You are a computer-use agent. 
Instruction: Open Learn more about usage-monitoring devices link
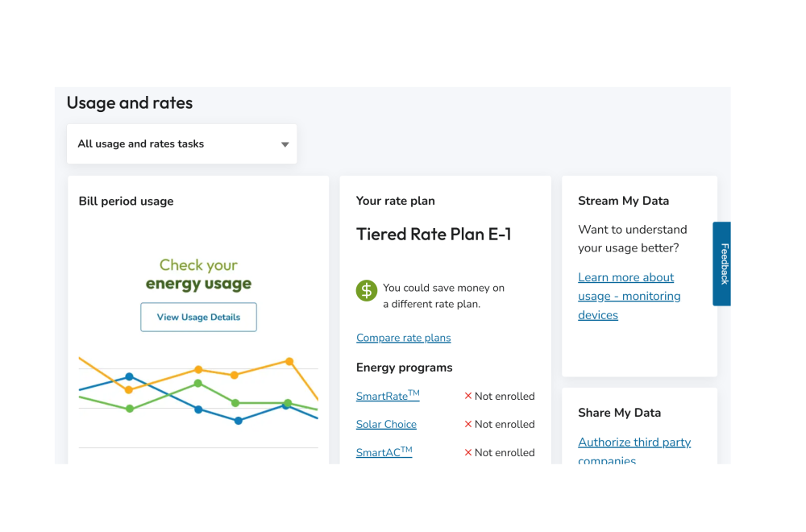(x=629, y=296)
